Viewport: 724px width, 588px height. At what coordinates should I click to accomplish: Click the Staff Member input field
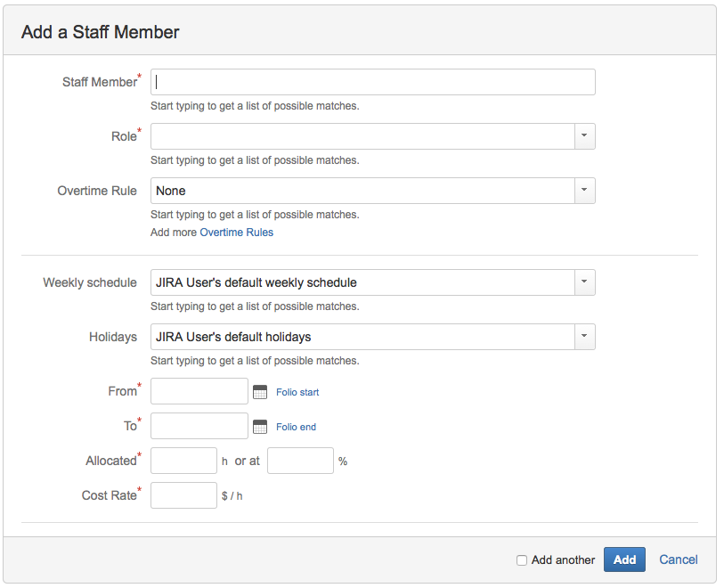pos(372,81)
